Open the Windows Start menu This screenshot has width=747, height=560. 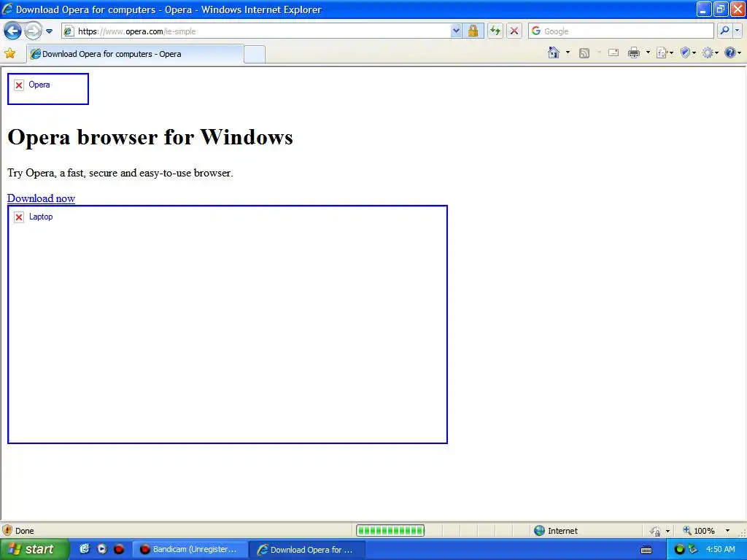click(x=34, y=549)
